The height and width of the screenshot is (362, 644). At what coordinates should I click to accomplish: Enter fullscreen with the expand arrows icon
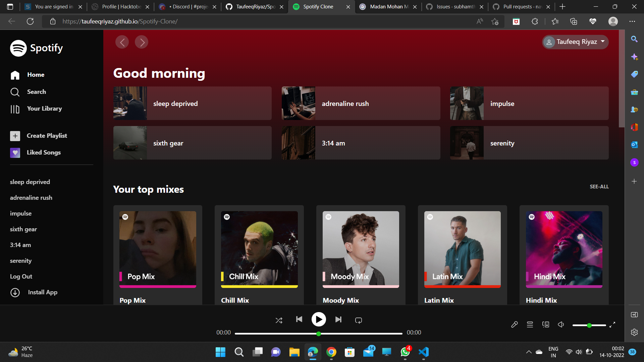click(612, 324)
